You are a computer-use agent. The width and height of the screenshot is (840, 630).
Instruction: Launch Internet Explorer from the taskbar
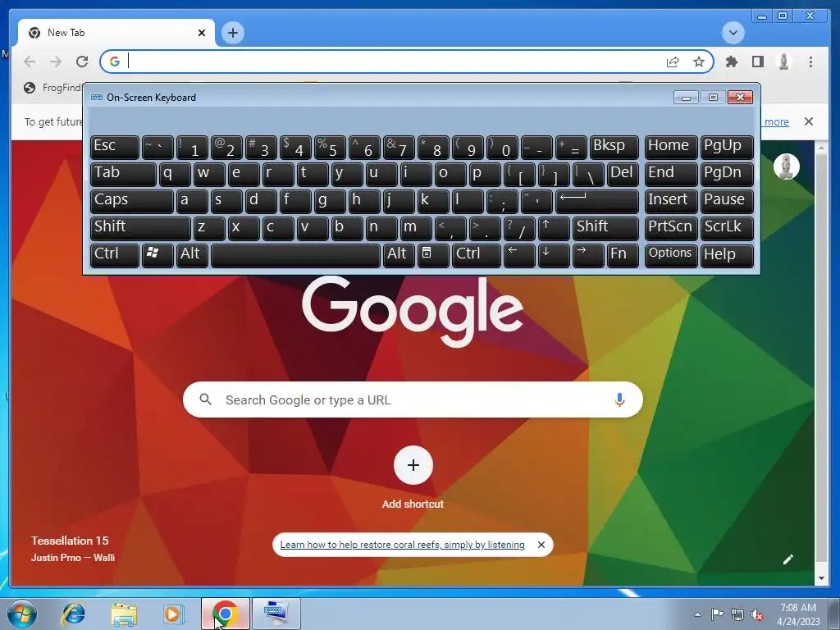click(x=73, y=614)
